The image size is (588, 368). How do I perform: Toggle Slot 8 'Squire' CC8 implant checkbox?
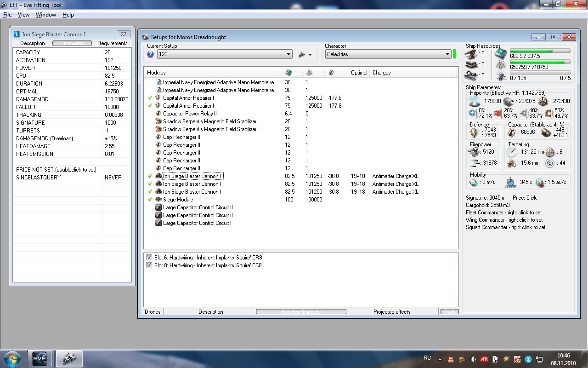pyautogui.click(x=149, y=265)
